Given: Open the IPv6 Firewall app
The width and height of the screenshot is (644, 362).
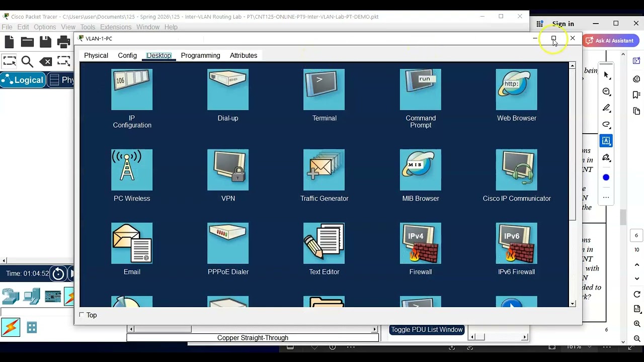Looking at the screenshot, I should point(517,243).
